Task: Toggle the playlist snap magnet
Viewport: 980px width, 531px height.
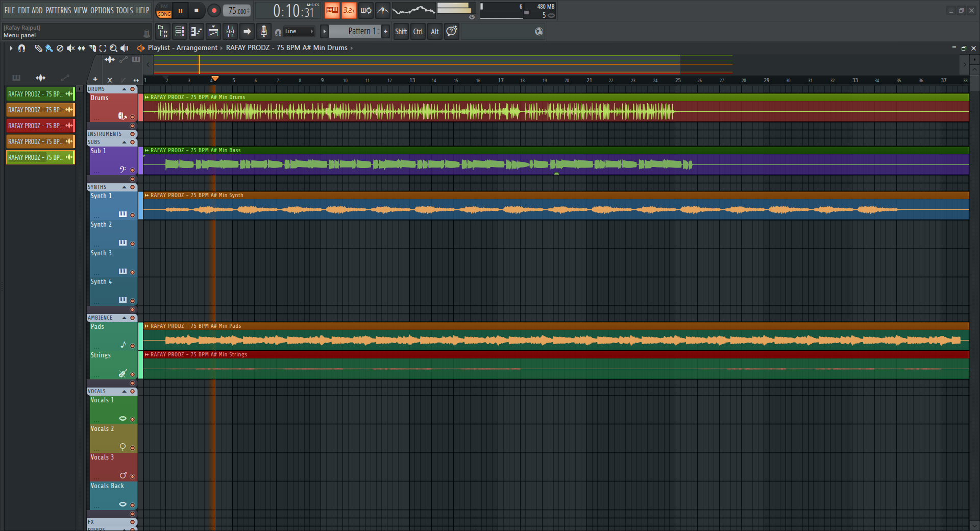Action: (21, 48)
